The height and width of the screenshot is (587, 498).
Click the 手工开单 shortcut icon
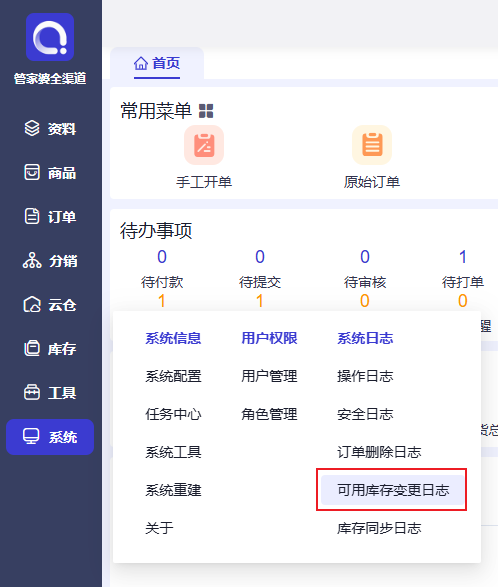point(204,145)
